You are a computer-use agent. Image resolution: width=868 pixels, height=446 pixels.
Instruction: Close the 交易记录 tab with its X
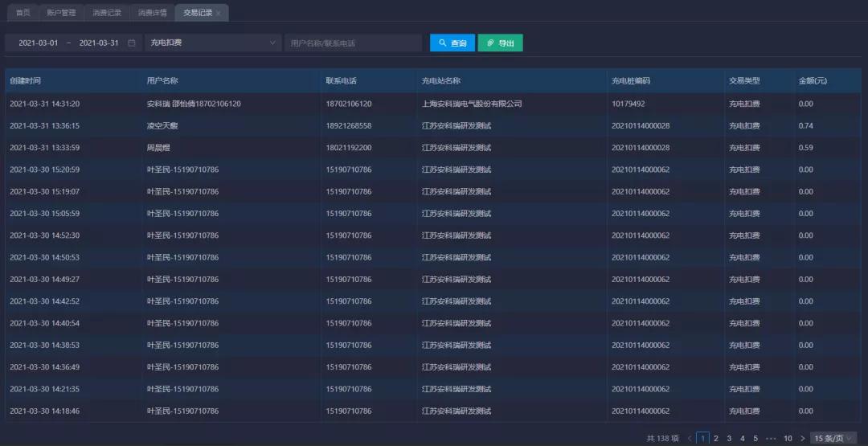(219, 14)
